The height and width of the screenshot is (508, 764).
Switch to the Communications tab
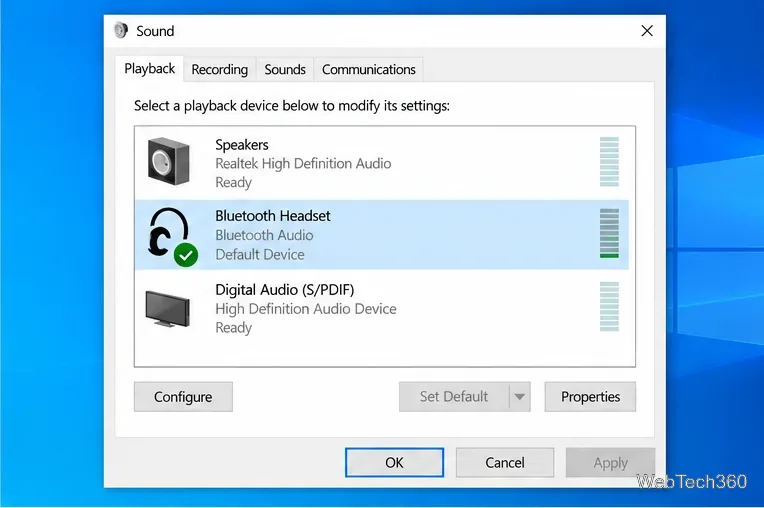[369, 70]
